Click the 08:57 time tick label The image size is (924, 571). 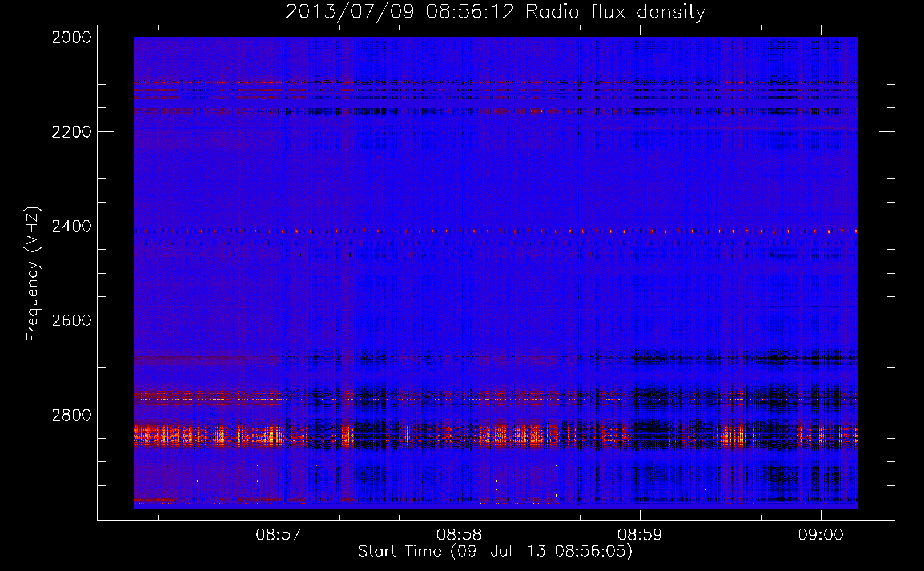pos(279,535)
